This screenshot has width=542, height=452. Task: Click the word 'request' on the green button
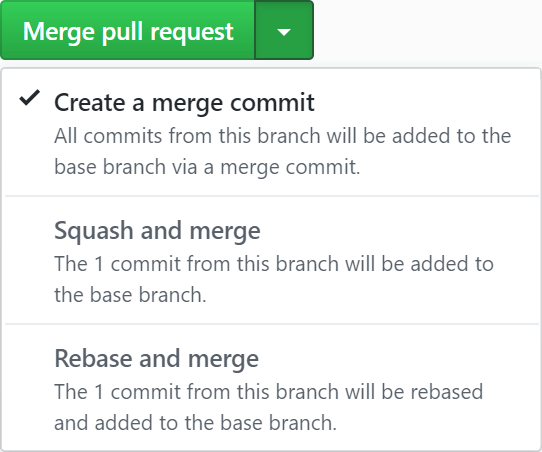tap(192, 32)
